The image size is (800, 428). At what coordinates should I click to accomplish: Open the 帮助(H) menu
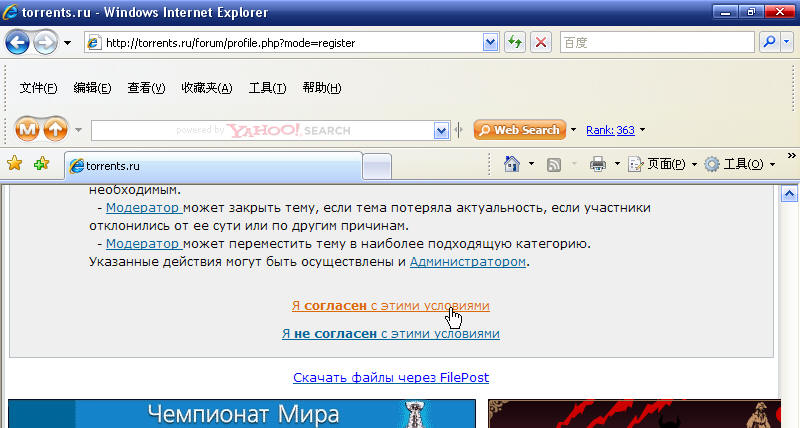pyautogui.click(x=322, y=88)
